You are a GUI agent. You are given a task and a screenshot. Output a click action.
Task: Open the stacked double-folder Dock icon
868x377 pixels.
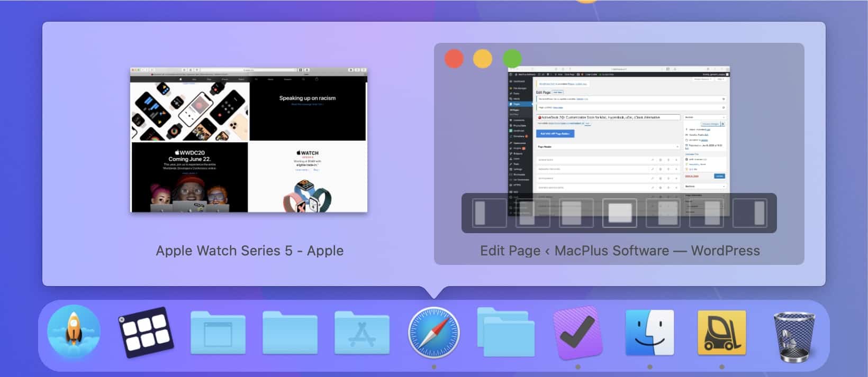[506, 332]
